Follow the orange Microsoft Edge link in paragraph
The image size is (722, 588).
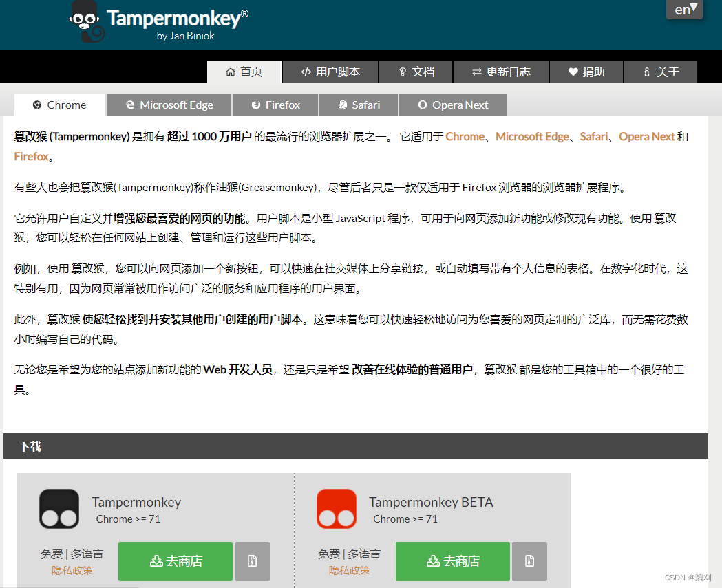(532, 137)
